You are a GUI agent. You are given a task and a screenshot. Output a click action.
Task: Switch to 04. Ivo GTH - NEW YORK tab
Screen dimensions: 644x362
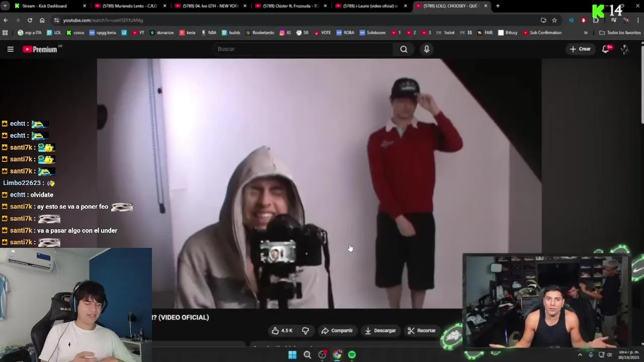210,6
